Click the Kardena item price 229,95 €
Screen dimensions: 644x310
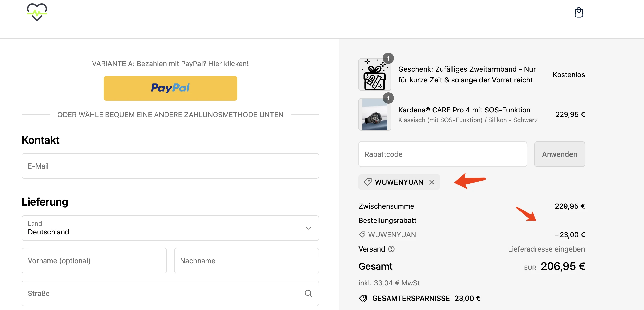pyautogui.click(x=570, y=114)
